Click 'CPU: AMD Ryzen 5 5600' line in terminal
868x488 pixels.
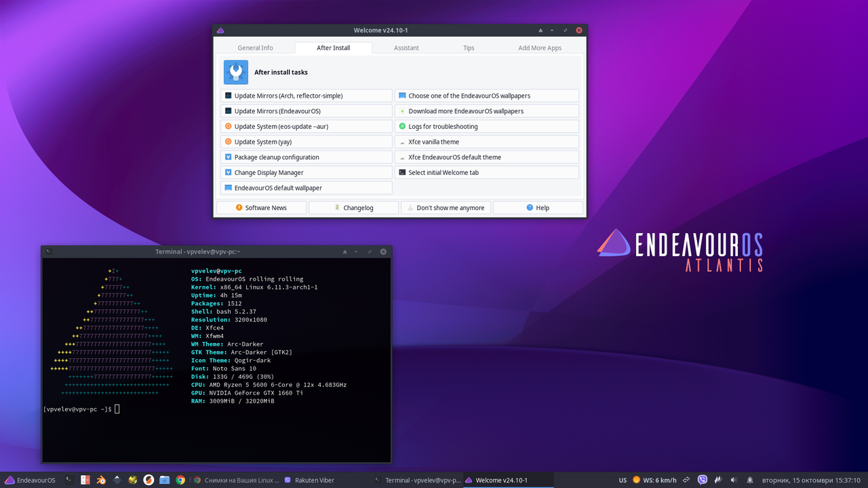[x=269, y=385]
